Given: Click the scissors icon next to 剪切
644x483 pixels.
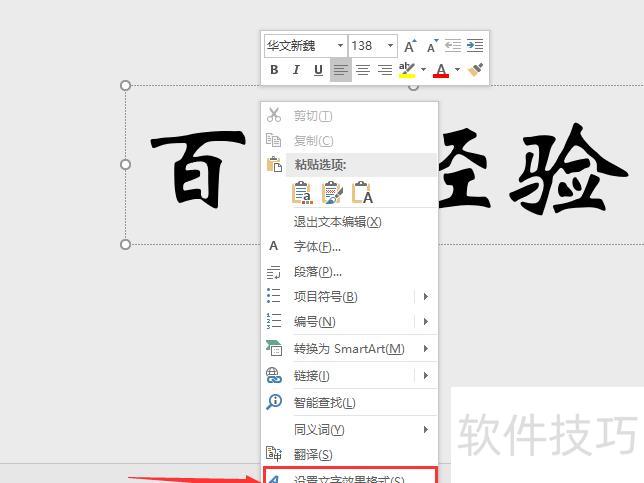Looking at the screenshot, I should (274, 115).
